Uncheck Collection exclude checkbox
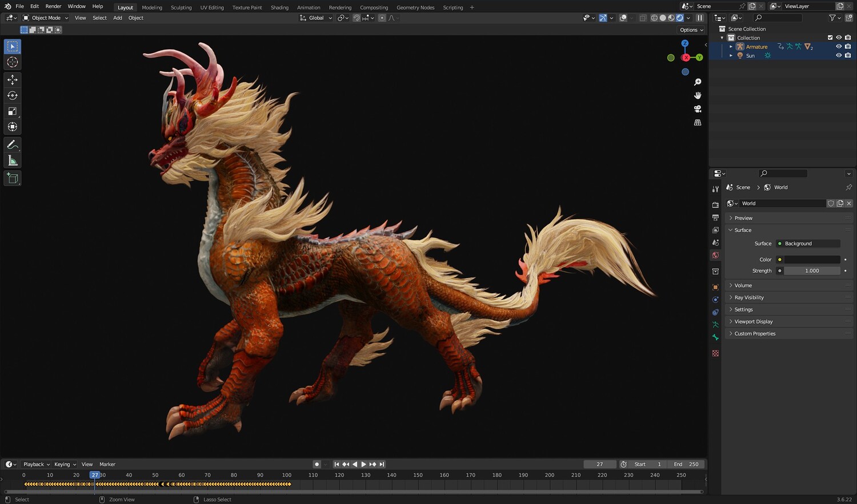The height and width of the screenshot is (504, 857). [x=830, y=38]
